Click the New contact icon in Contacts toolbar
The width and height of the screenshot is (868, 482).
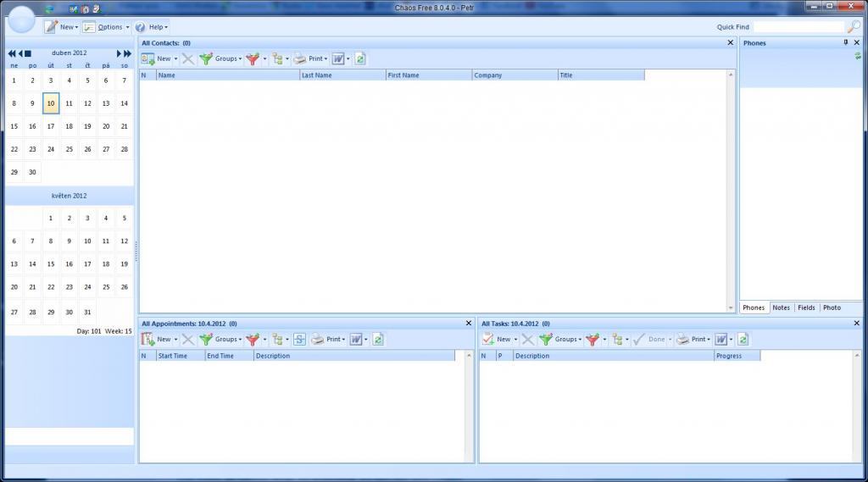pos(147,58)
